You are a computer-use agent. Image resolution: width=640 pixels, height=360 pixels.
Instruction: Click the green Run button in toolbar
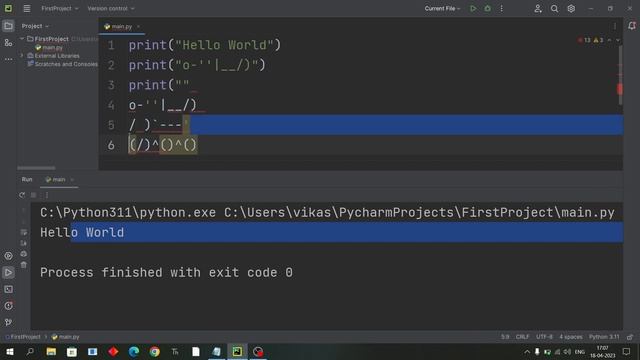pyautogui.click(x=473, y=8)
